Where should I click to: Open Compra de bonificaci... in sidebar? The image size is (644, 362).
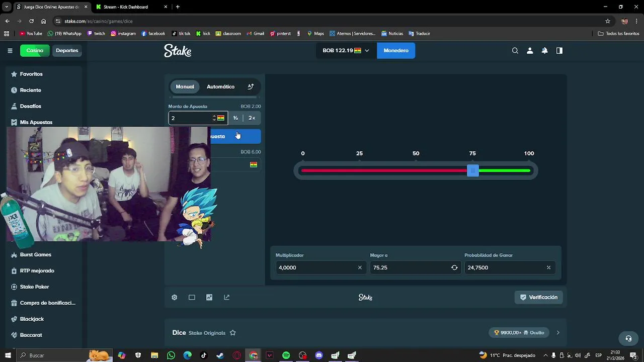pyautogui.click(x=43, y=303)
